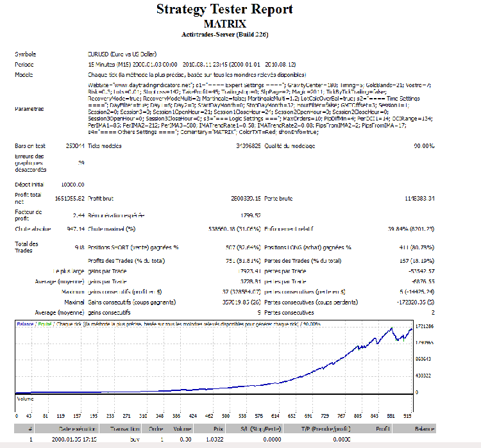The height and width of the screenshot is (448, 481).
Task: Click the Balance column header
Action: point(414,429)
